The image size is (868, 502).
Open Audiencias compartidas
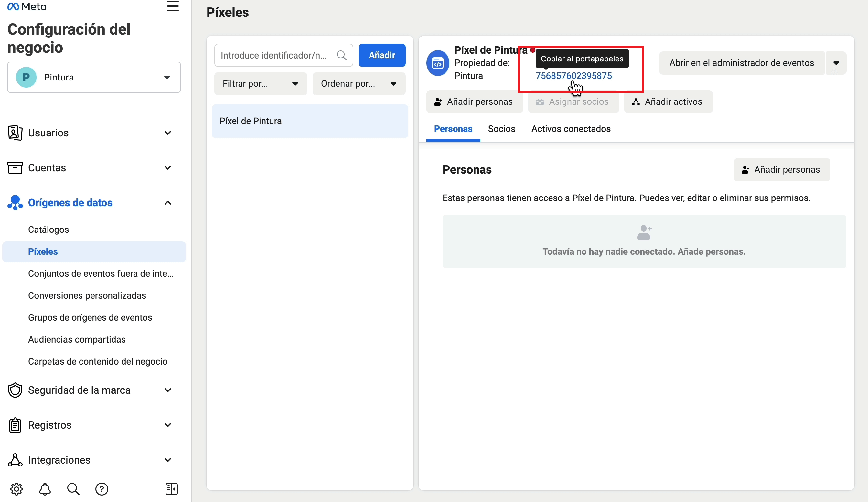(x=77, y=339)
